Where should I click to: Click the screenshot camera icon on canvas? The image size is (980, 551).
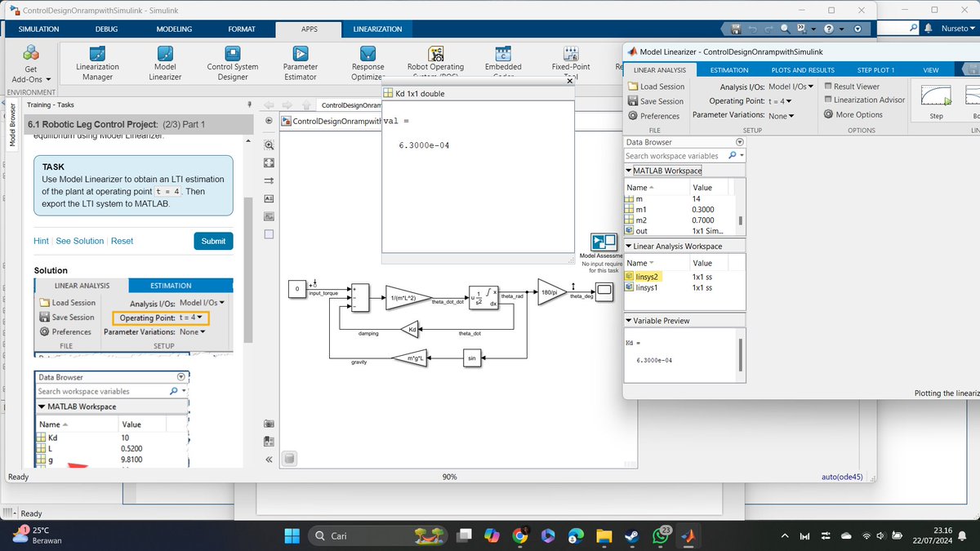[x=269, y=424]
